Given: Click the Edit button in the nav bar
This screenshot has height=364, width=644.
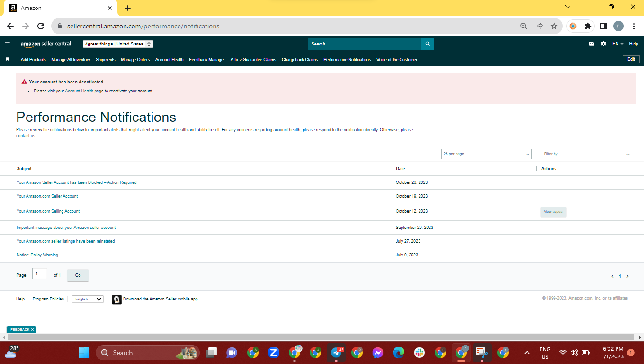Looking at the screenshot, I should click(x=631, y=59).
